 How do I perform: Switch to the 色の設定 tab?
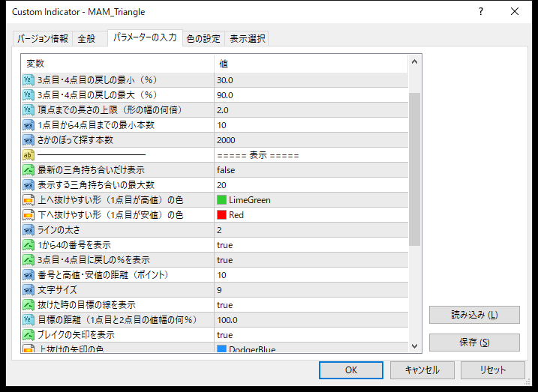(x=203, y=39)
